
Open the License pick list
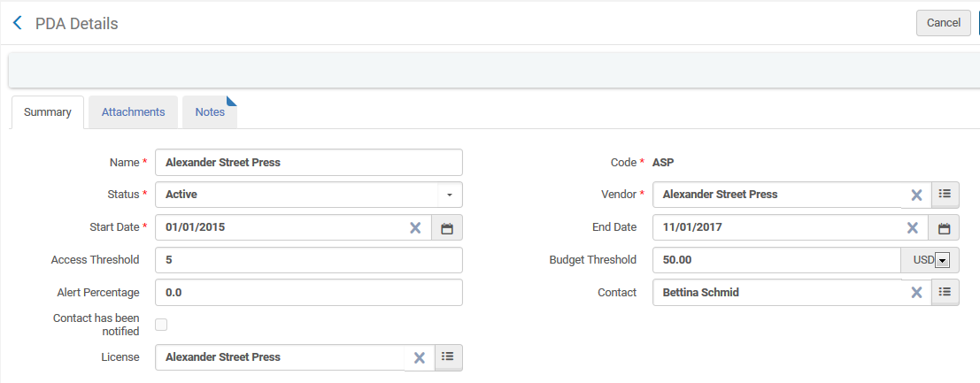(447, 356)
